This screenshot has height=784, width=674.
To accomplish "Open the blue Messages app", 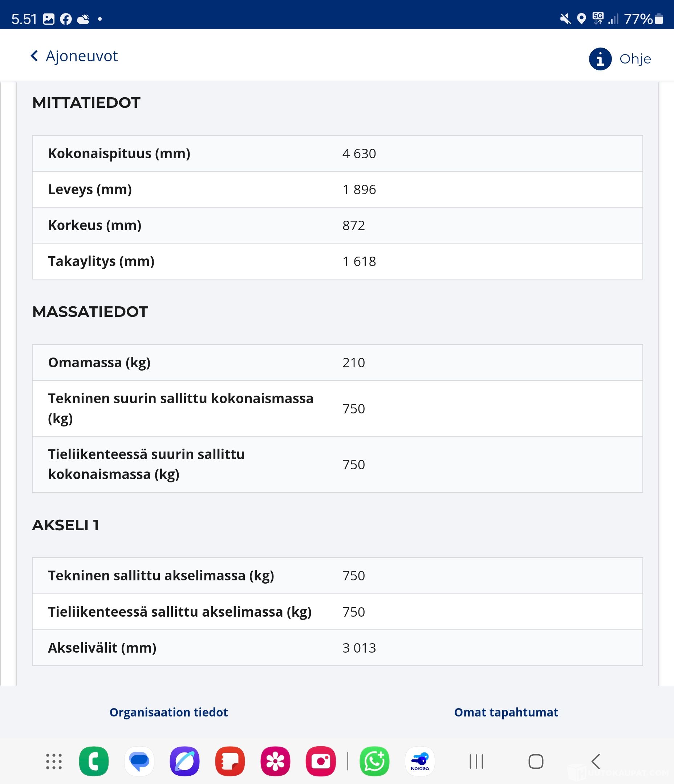I will (139, 761).
